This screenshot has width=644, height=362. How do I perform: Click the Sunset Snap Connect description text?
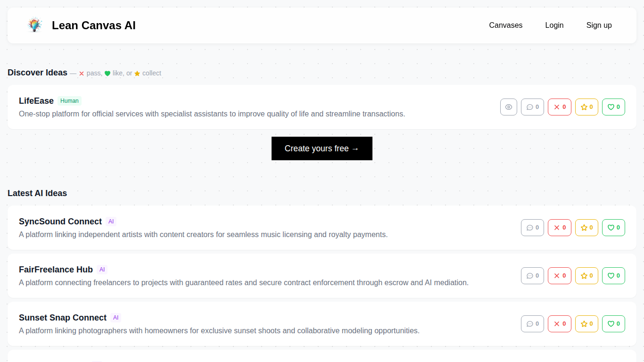coord(219,330)
